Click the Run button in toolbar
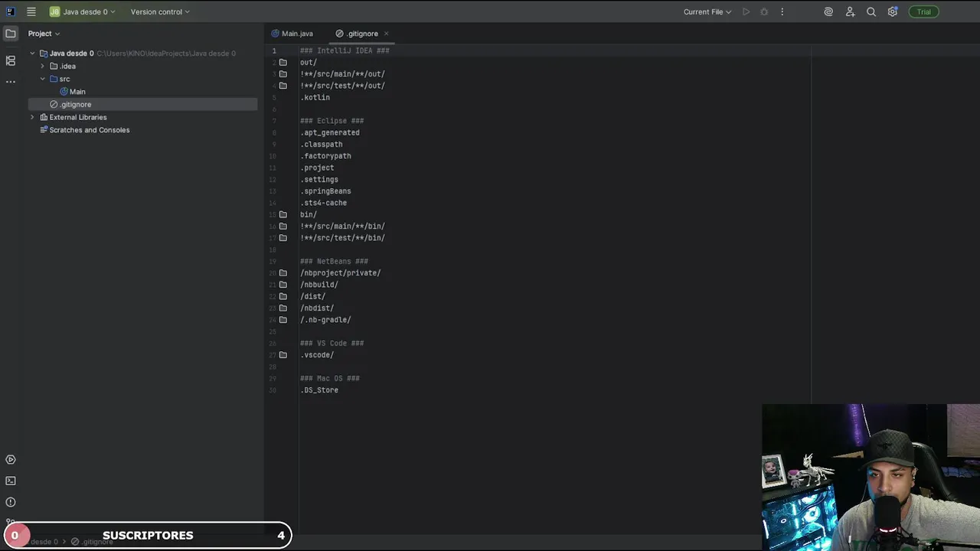Viewport: 980px width, 551px height. pyautogui.click(x=746, y=11)
